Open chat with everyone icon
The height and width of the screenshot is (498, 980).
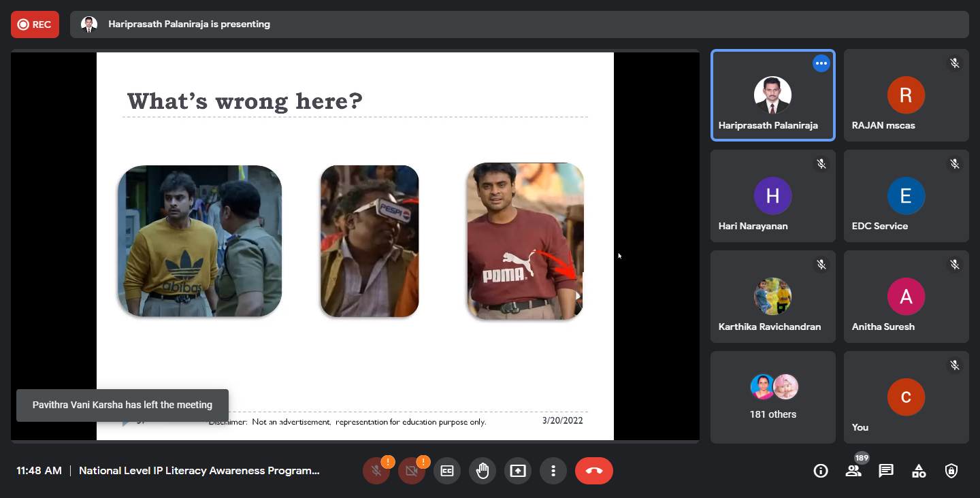click(886, 471)
